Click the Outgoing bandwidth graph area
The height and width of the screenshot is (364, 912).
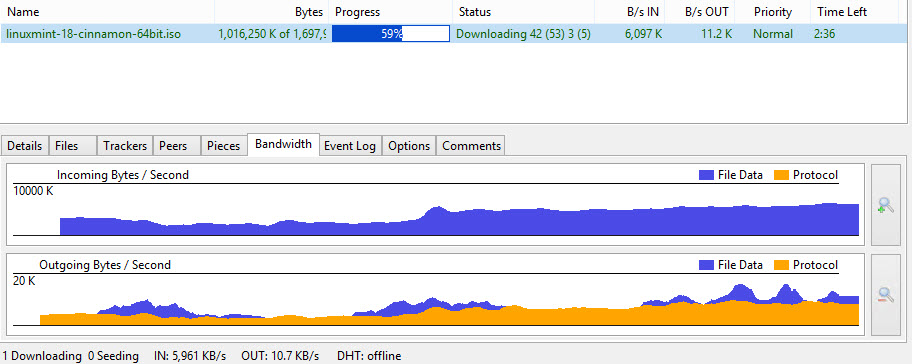[x=436, y=295]
